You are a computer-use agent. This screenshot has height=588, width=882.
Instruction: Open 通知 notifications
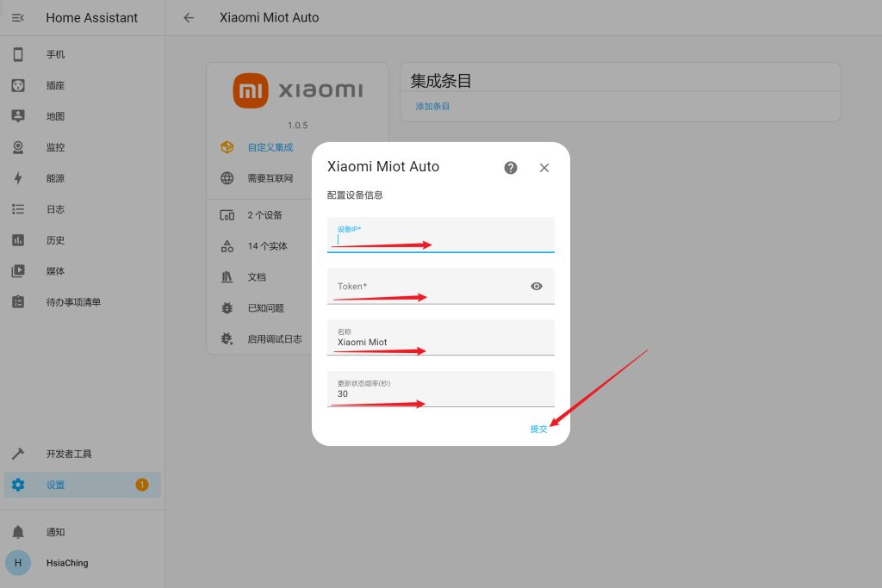[55, 532]
